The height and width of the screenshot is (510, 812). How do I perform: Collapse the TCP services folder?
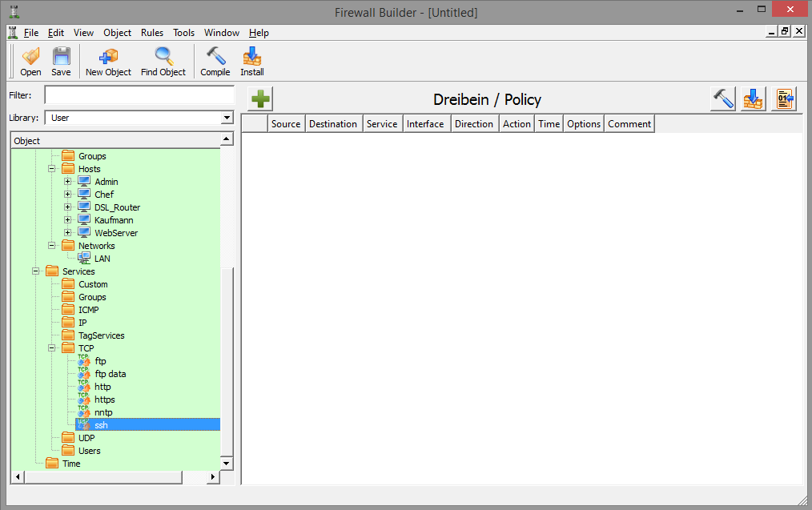coord(52,348)
